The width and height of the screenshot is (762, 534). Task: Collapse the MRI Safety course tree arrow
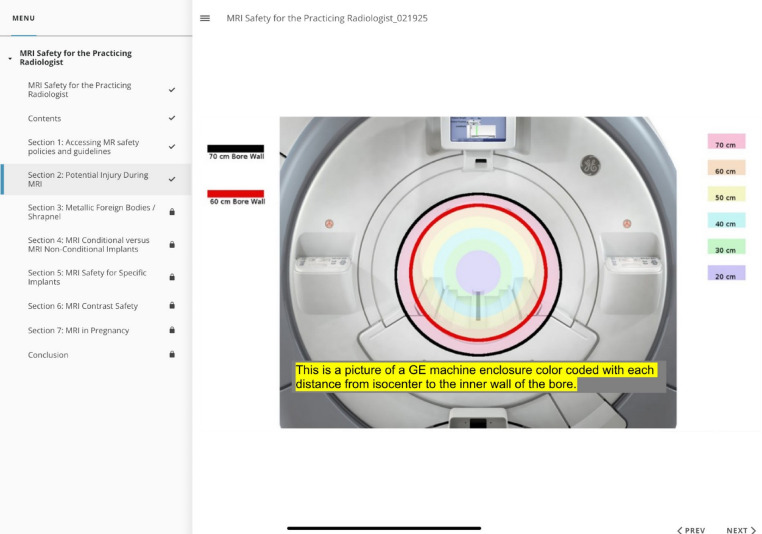pos(10,58)
